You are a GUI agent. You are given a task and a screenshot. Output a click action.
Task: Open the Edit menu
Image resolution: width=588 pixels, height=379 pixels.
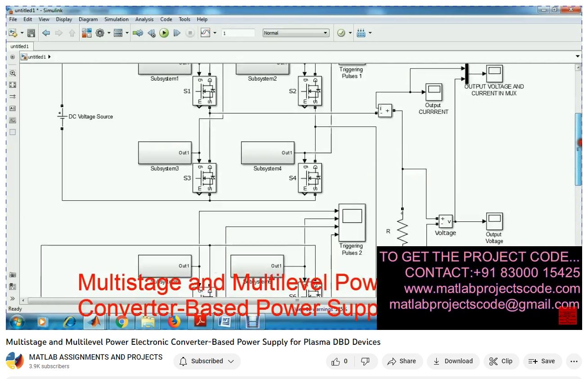[x=28, y=19]
